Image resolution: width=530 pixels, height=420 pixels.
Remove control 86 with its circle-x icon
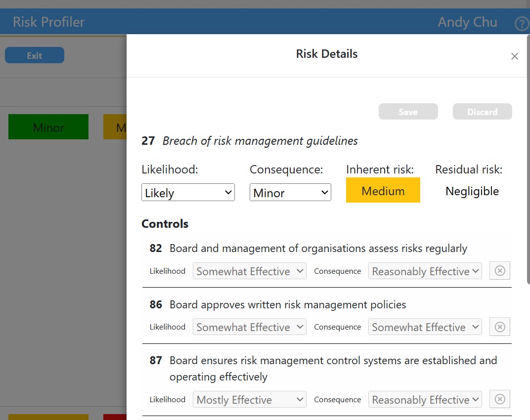(499, 327)
